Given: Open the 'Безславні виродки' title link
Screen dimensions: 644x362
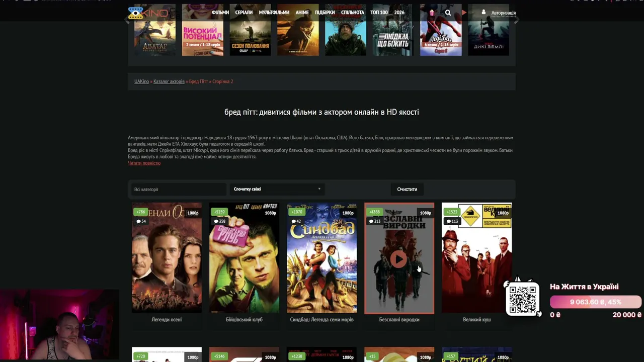Looking at the screenshot, I should 399,319.
